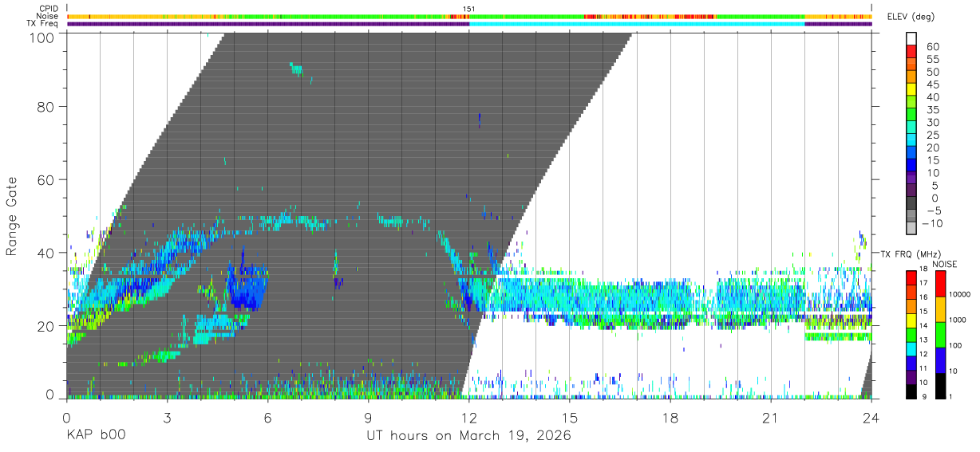This screenshot has width=980, height=452.
Task: Select the yellow swatch between ELEV 40 and 45
Action: (913, 90)
